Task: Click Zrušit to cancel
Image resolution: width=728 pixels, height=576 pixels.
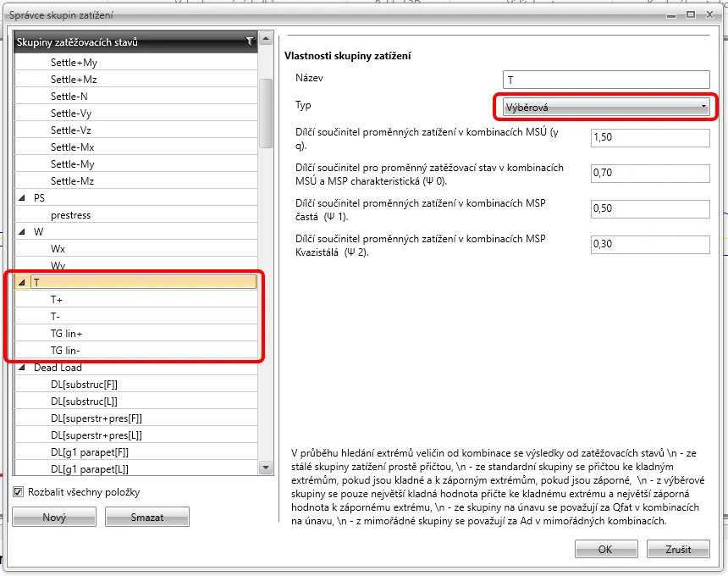Action: coord(678,549)
